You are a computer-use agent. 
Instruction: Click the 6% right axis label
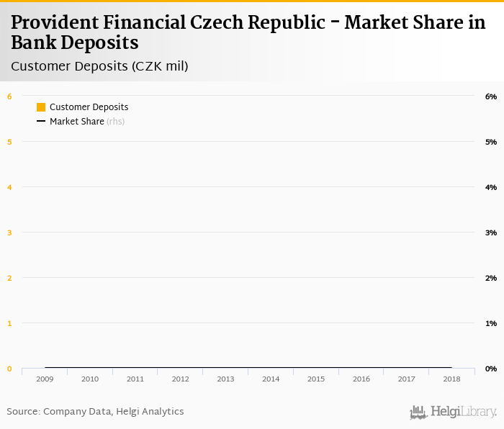coord(491,96)
